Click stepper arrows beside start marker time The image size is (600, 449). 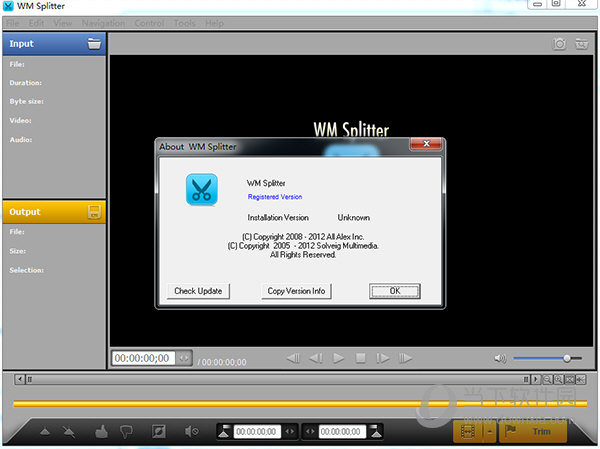click(x=290, y=431)
